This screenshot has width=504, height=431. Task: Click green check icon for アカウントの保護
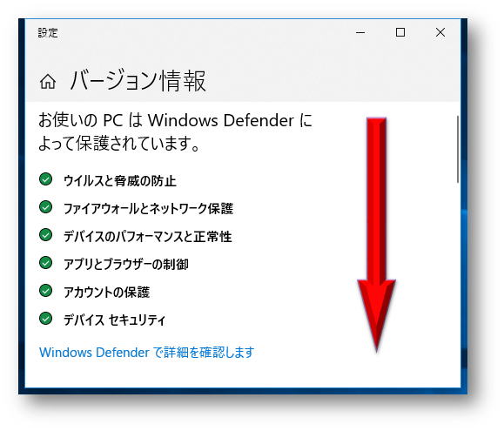[x=45, y=291]
